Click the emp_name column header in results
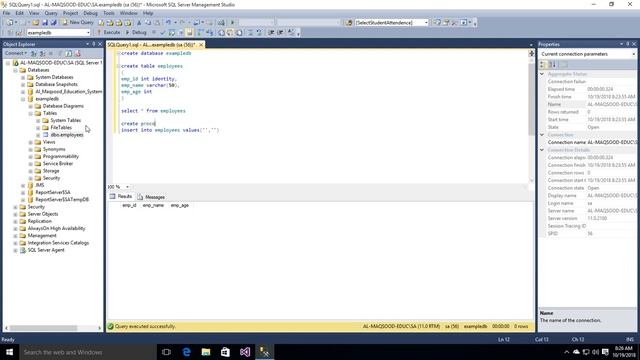 click(153, 205)
